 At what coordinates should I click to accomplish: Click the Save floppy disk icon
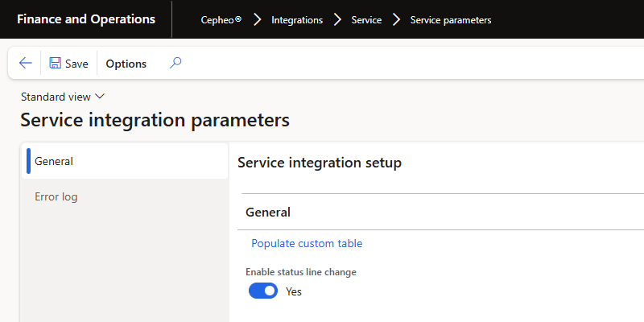[x=56, y=63]
